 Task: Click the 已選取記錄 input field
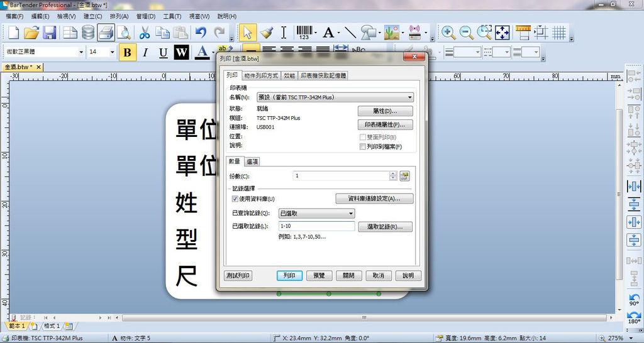(x=317, y=226)
